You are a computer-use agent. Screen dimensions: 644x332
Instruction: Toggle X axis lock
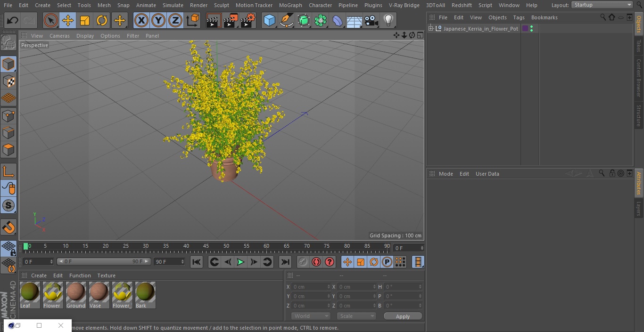pyautogui.click(x=141, y=21)
